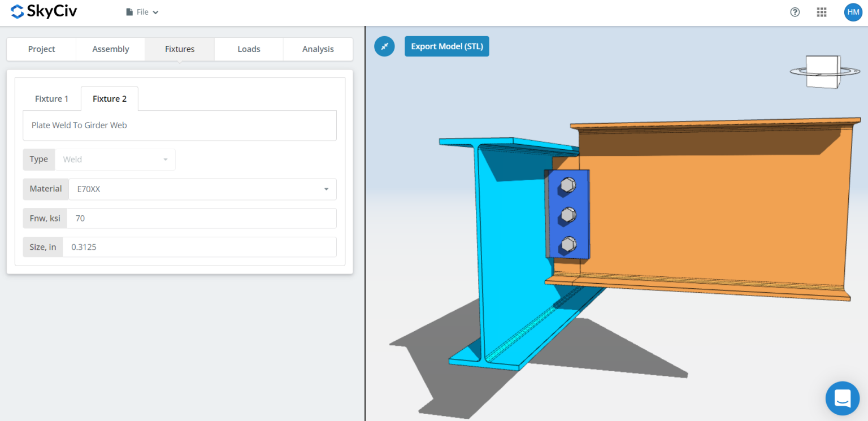
Task: Switch to the Assembly tab
Action: pos(111,49)
